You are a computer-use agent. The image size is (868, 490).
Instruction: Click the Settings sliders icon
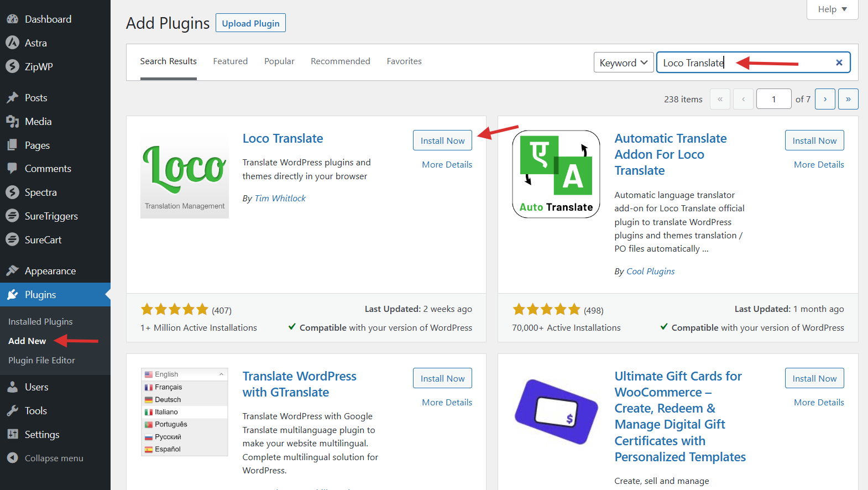point(12,435)
